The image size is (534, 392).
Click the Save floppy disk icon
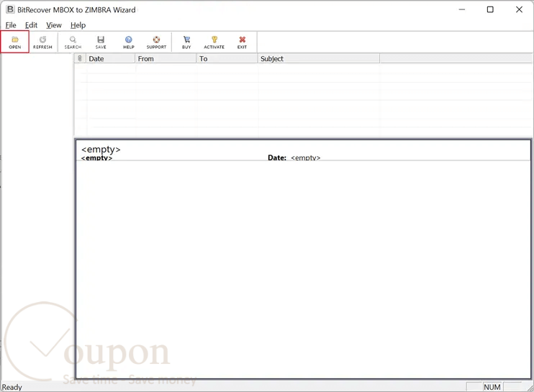tap(101, 42)
